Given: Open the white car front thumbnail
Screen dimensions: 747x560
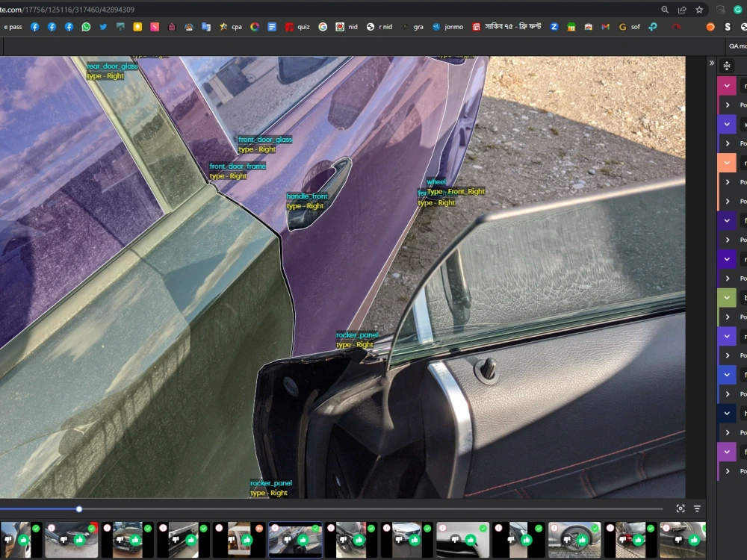Looking at the screenshot, I should (406, 540).
